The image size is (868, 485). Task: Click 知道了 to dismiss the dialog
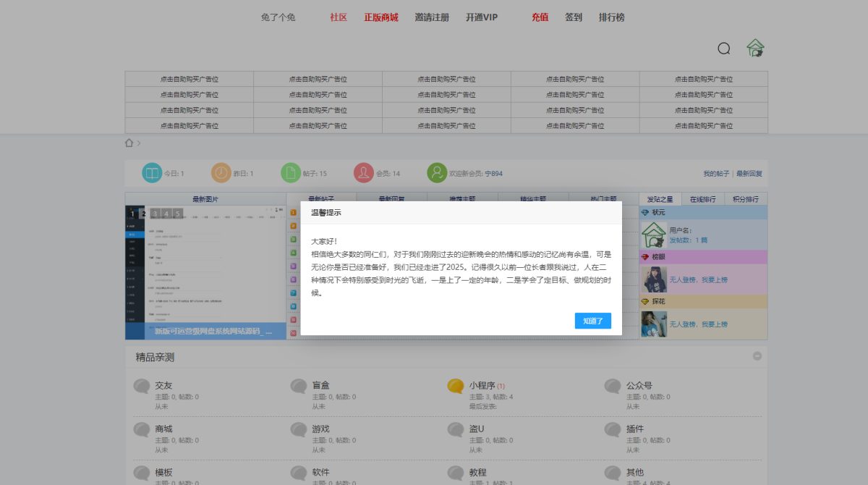click(x=593, y=321)
